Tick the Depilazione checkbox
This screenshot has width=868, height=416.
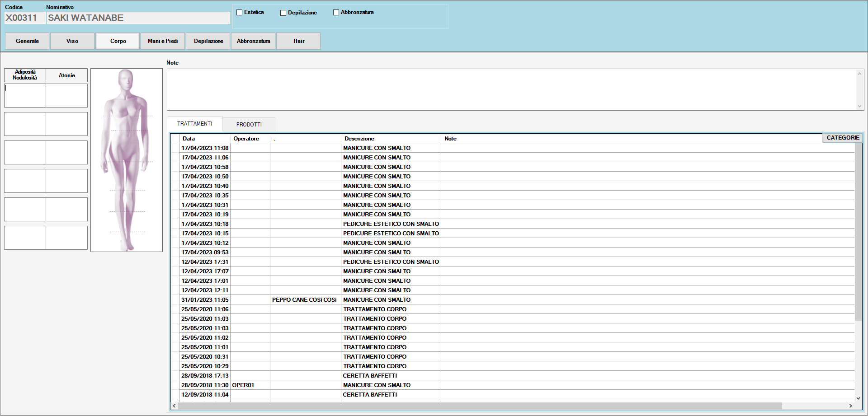[283, 13]
